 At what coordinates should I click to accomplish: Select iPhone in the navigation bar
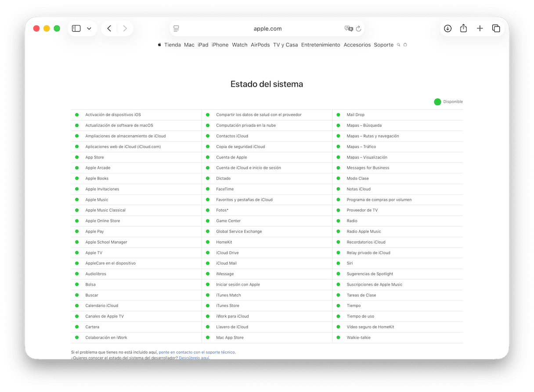(x=220, y=45)
